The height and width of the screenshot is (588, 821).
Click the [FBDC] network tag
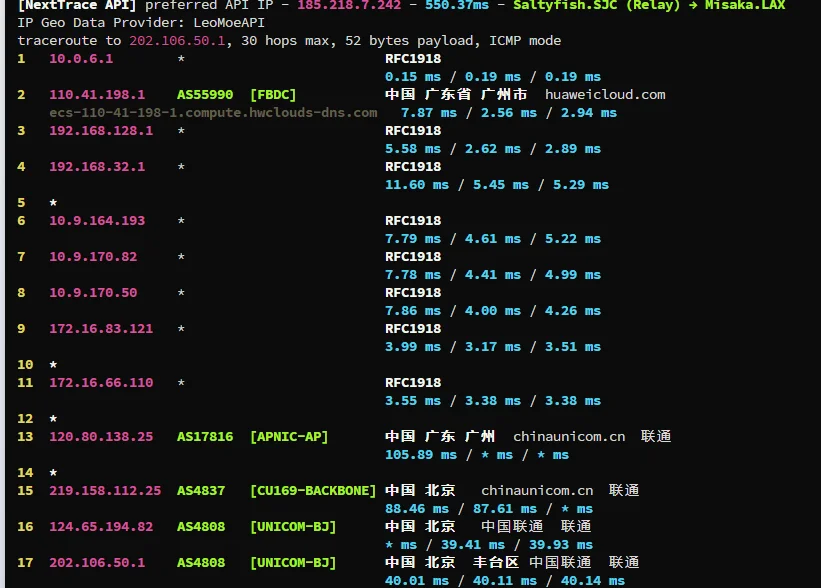click(273, 95)
